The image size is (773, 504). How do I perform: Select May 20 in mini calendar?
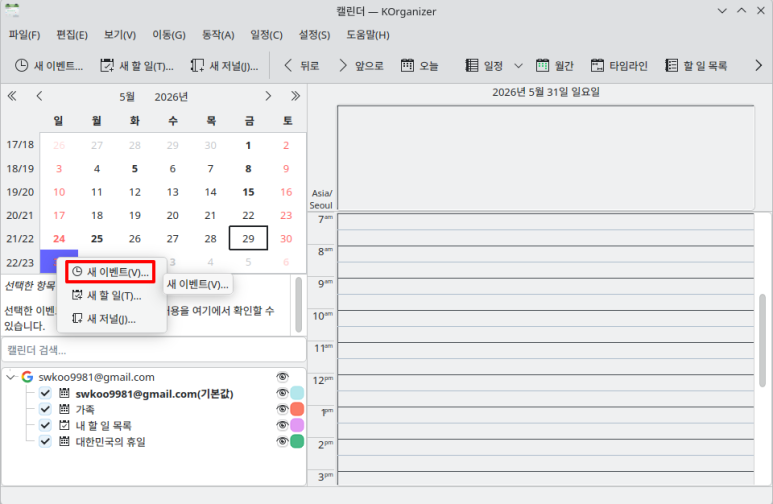pos(173,216)
